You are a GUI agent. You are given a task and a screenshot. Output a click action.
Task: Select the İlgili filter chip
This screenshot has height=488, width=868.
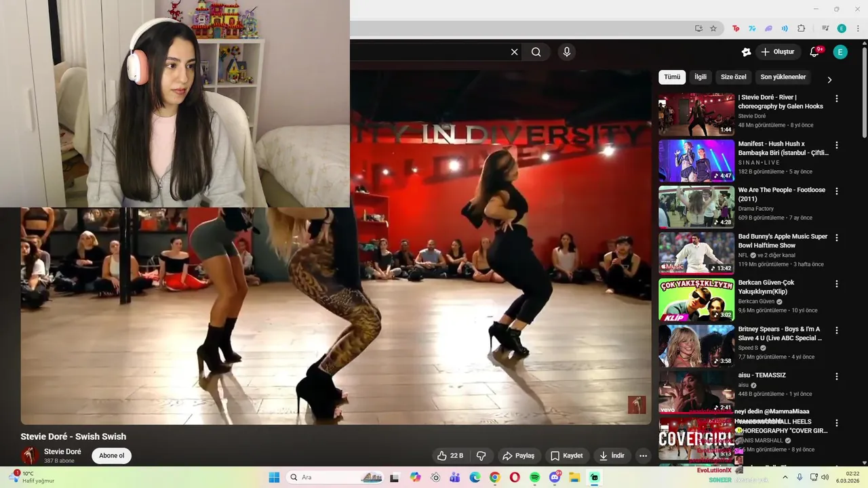click(x=701, y=77)
